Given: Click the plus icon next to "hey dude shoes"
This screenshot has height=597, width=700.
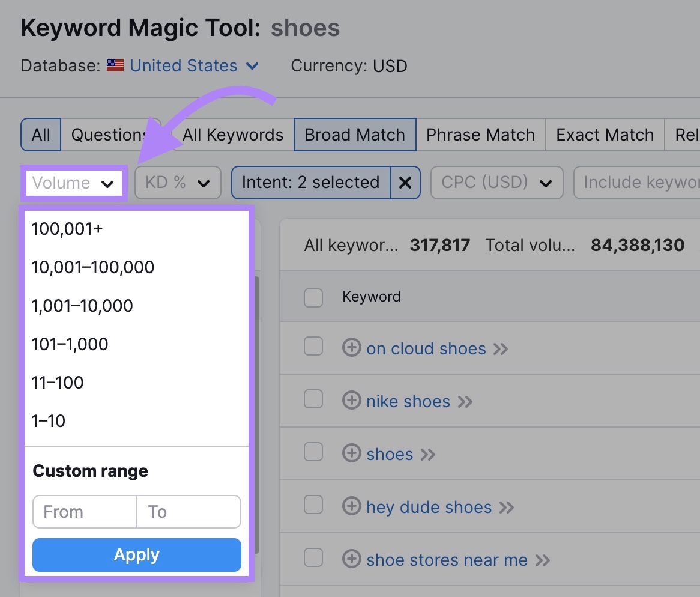Looking at the screenshot, I should coord(351,507).
